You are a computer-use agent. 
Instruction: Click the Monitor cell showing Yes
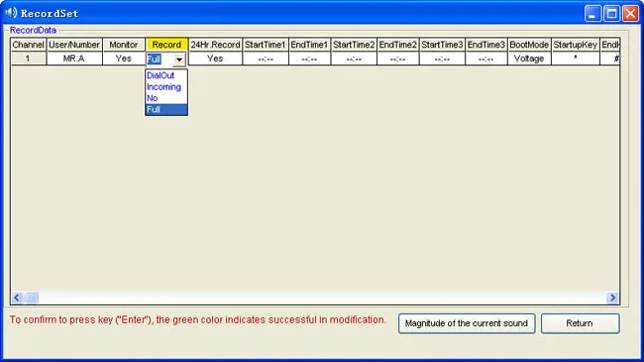tap(124, 59)
